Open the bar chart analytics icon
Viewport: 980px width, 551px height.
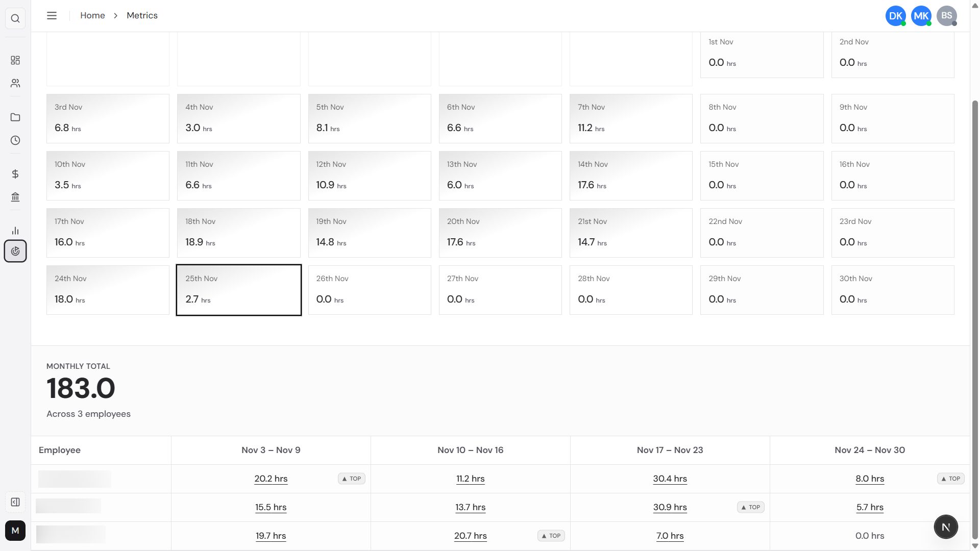tap(15, 231)
